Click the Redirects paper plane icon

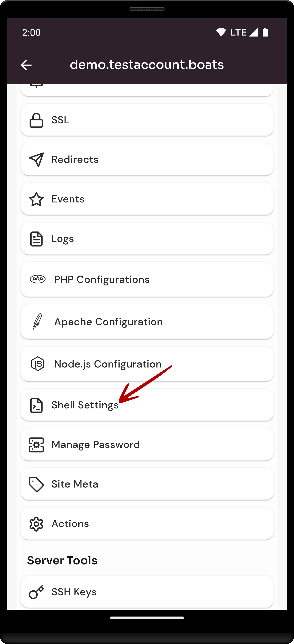[36, 160]
